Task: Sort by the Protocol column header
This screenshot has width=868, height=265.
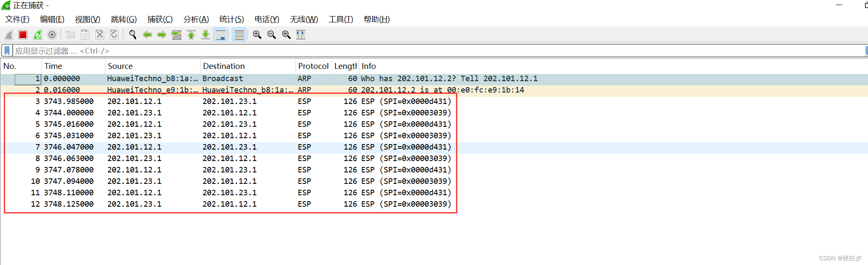Action: point(313,66)
